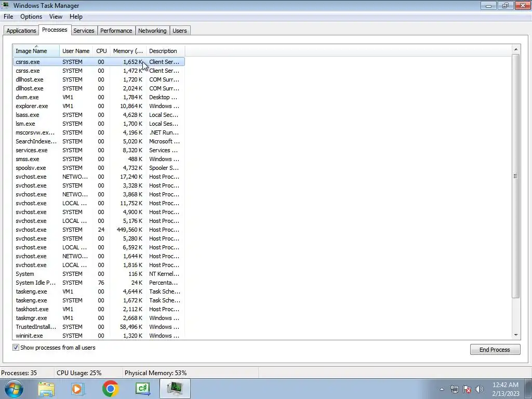
Task: Select csrss.exe using 1,472 K
Action: click(x=99, y=71)
